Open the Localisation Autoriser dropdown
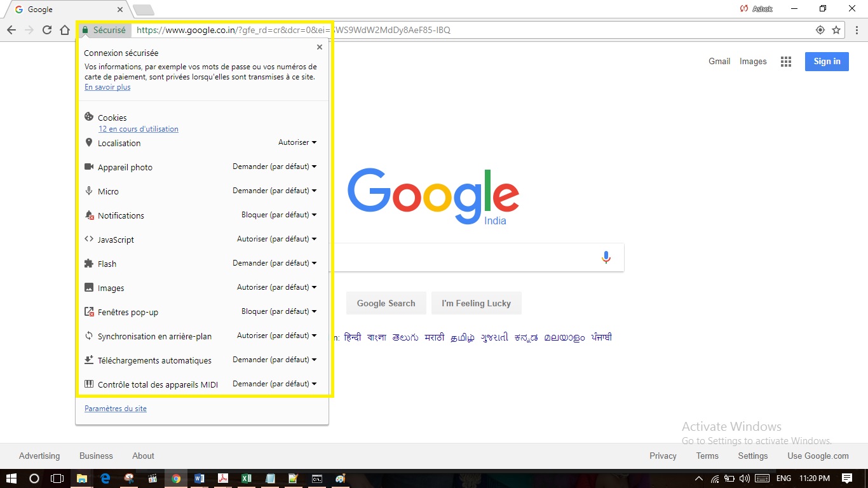 tap(297, 142)
